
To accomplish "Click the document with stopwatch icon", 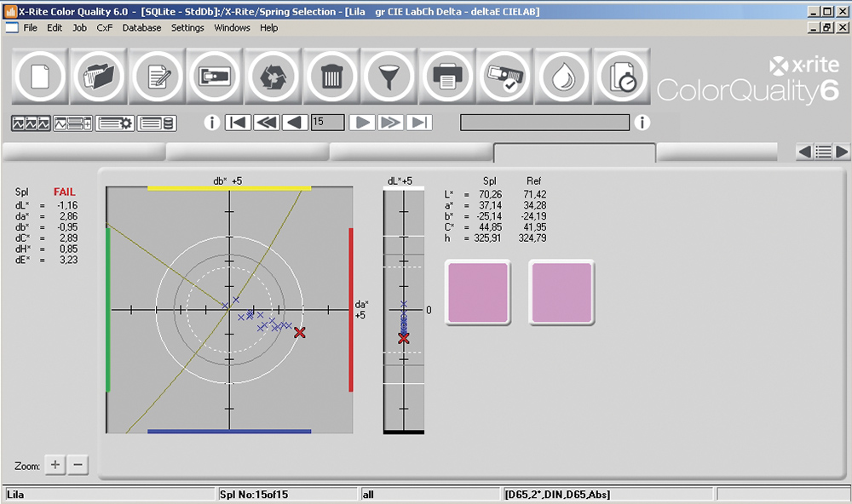I will point(621,77).
